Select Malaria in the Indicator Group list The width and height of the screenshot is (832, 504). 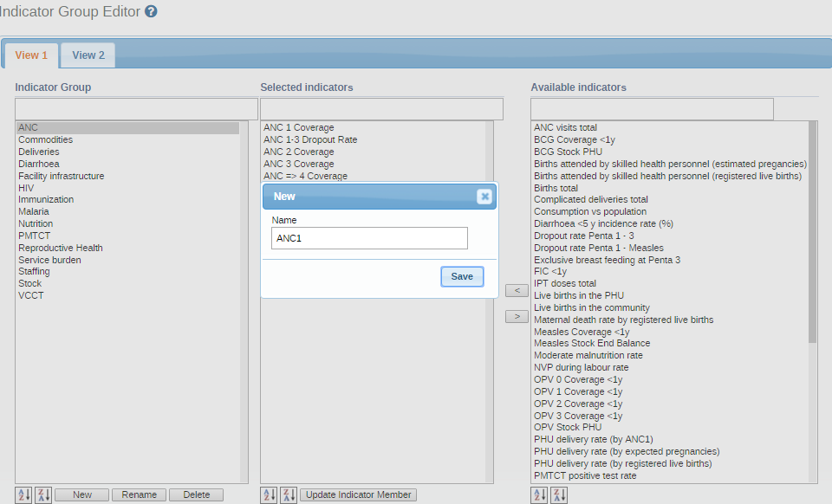(x=34, y=211)
